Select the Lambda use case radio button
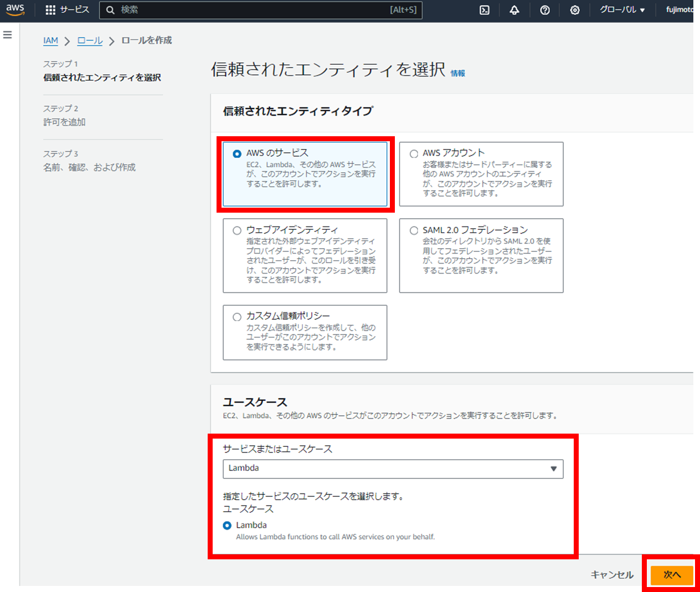 pos(227,526)
